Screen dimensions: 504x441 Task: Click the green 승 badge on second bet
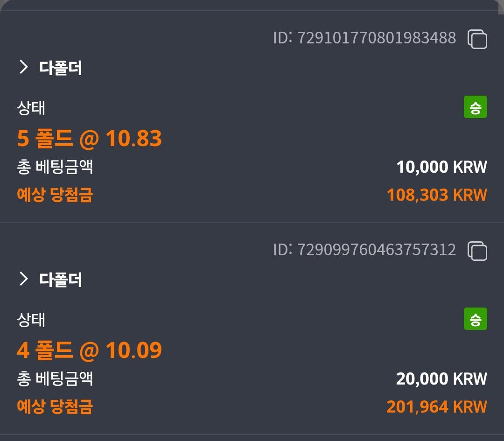click(476, 319)
